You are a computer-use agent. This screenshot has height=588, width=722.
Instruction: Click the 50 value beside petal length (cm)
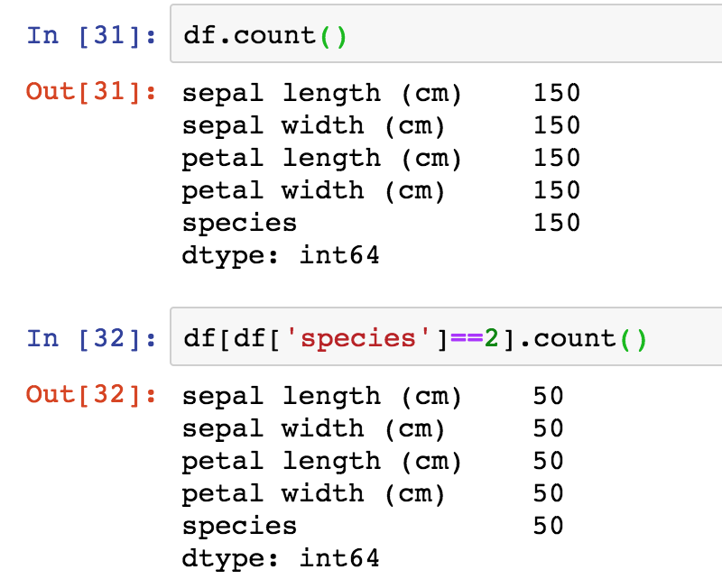tap(551, 461)
